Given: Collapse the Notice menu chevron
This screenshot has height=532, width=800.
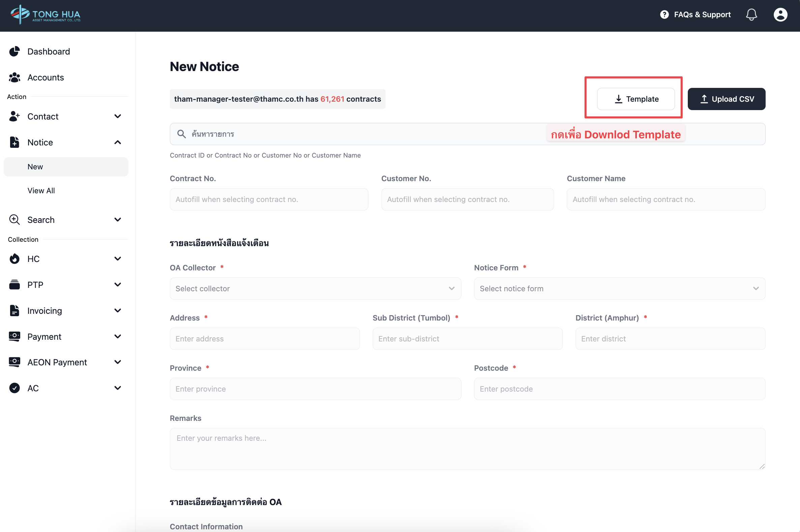Looking at the screenshot, I should 118,142.
